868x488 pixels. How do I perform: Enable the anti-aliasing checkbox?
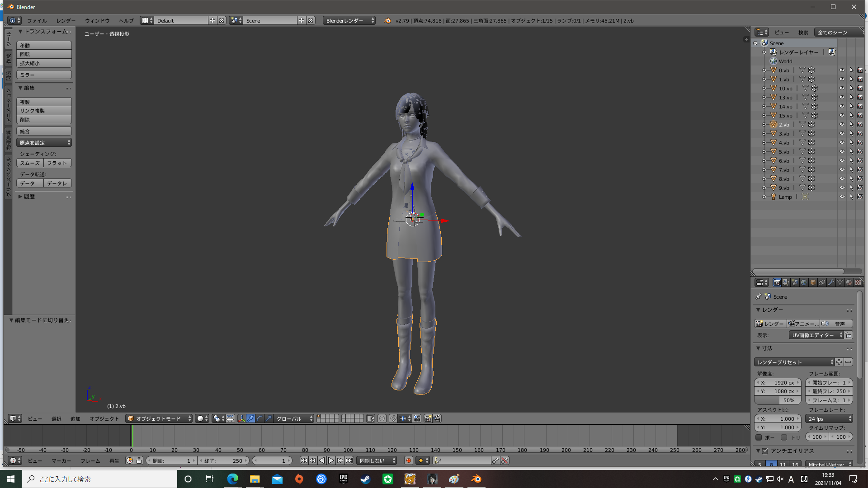[765, 450]
